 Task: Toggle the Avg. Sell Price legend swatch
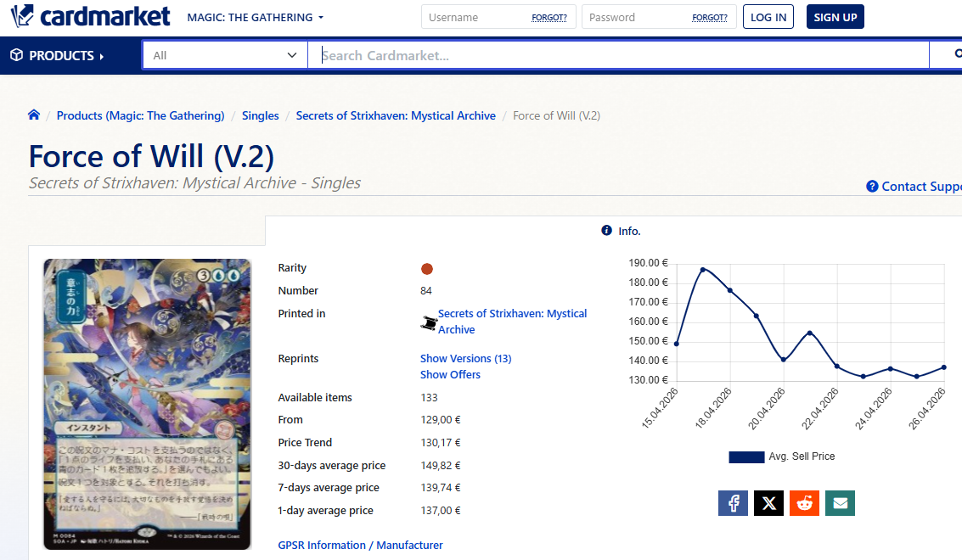[746, 457]
